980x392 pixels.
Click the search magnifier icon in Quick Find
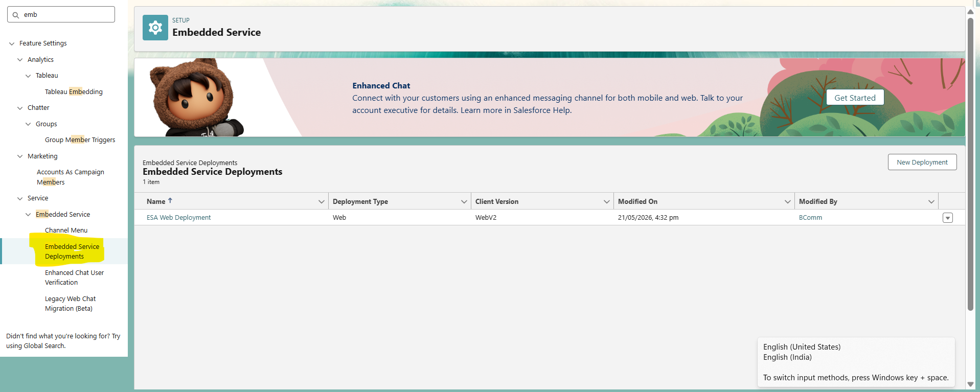click(15, 15)
